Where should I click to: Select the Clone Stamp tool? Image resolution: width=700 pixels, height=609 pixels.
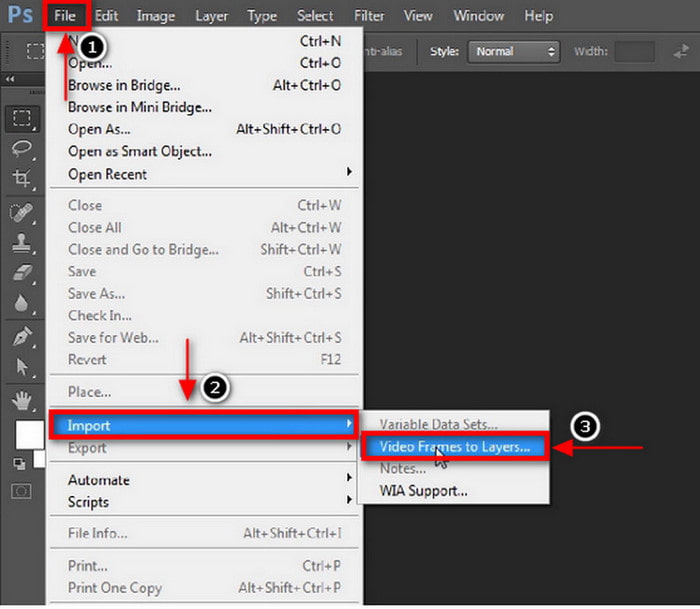click(22, 242)
